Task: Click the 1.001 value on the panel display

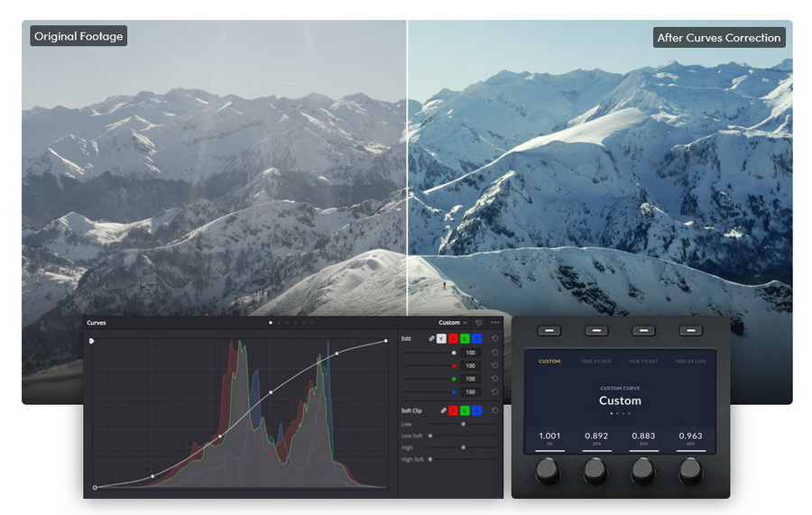Action: coord(549,436)
